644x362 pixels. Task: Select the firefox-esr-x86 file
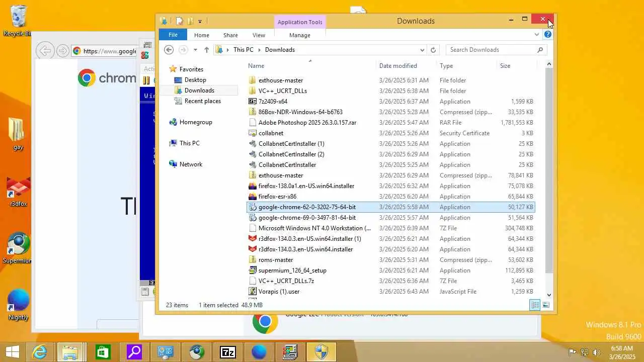coord(390,197)
